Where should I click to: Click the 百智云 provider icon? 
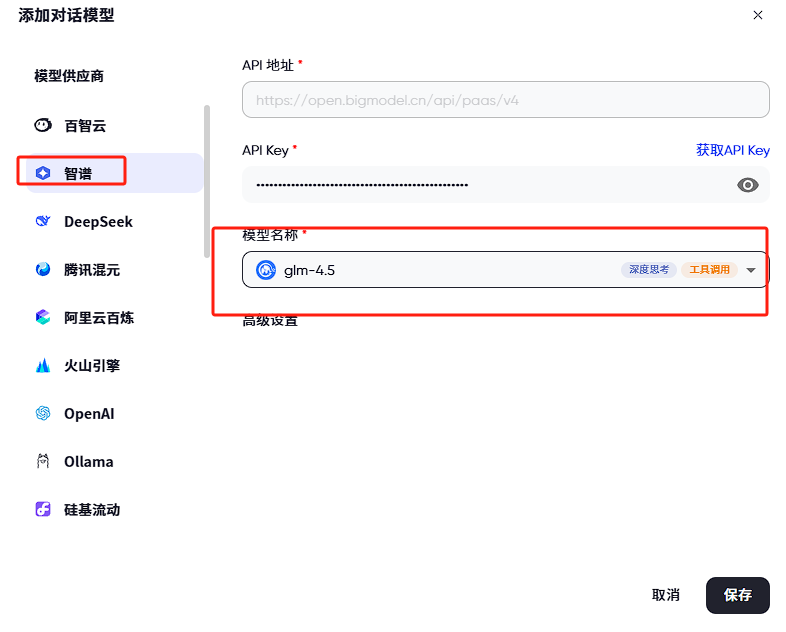click(x=43, y=126)
